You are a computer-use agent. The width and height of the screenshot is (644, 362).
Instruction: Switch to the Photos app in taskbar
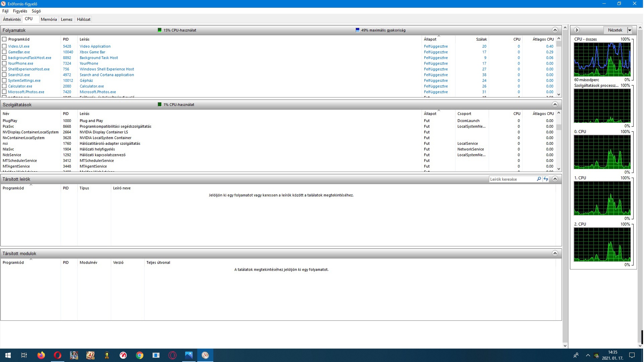pos(189,355)
